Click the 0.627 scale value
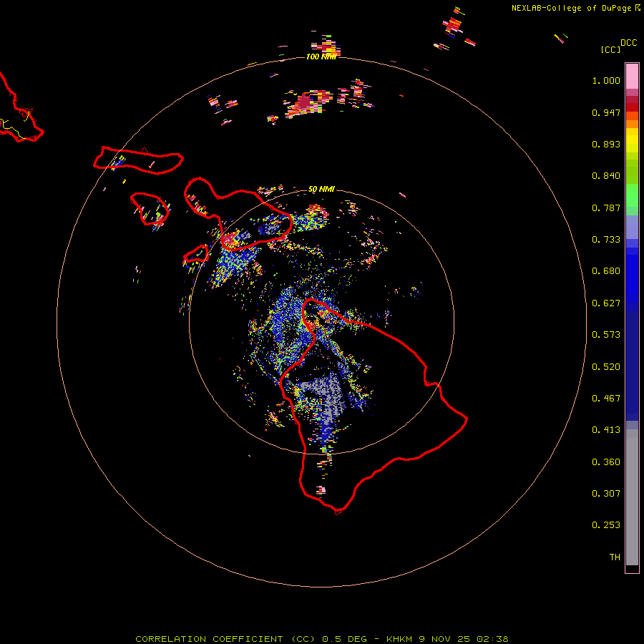644x644 pixels. pos(606,303)
